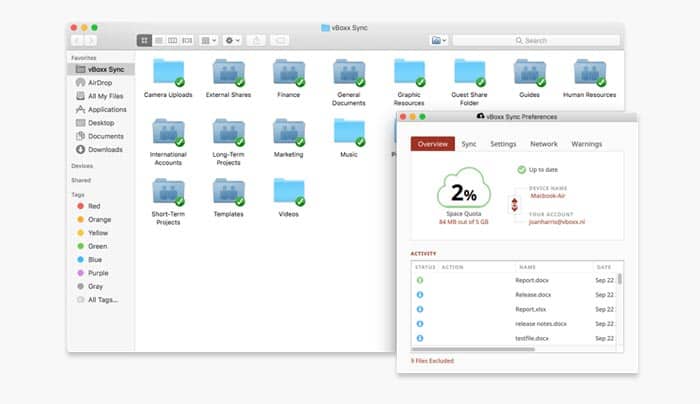Open the Arrange grouping dropdown

click(207, 40)
